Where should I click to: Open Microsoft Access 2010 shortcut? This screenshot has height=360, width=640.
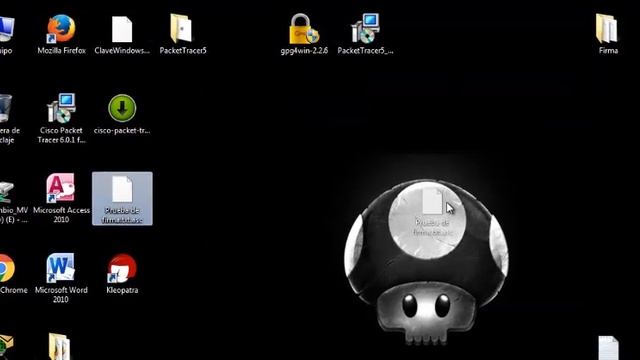(61, 188)
